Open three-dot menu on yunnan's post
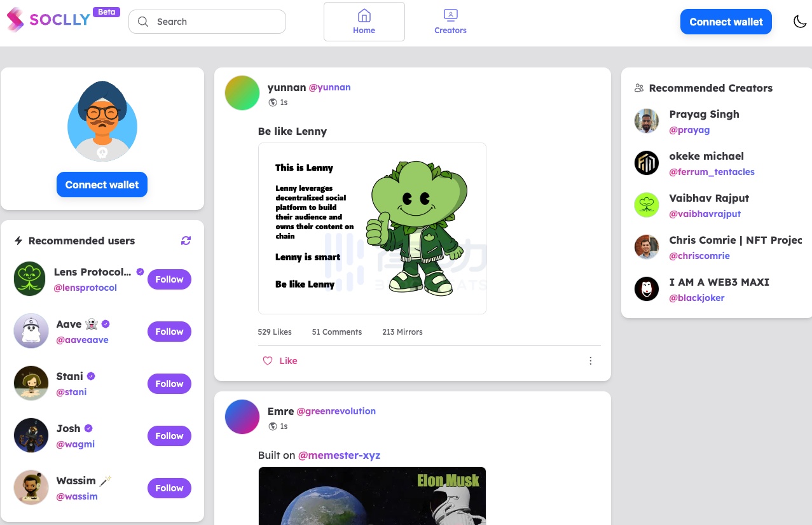This screenshot has height=525, width=812. click(590, 361)
